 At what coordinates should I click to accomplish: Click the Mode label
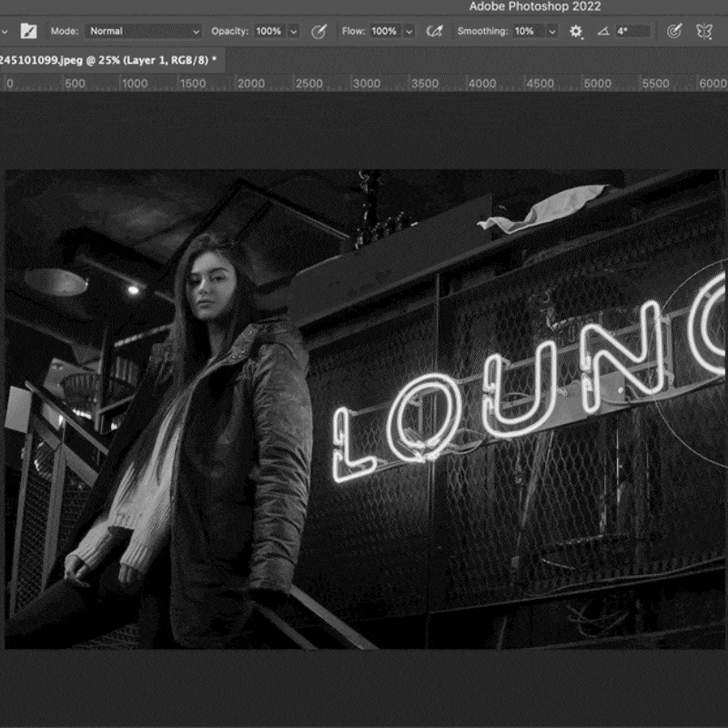(x=65, y=31)
